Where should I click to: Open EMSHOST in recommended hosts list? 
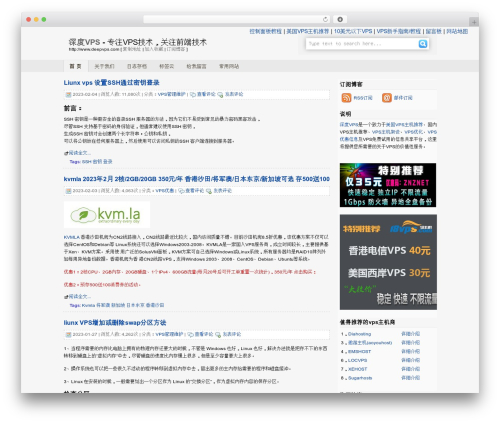359,352
